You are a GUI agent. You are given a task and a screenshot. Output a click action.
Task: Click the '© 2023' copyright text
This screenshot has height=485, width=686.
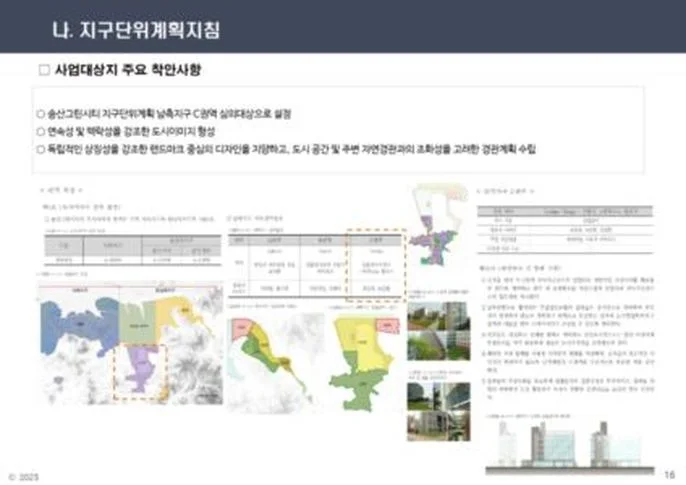[24, 477]
